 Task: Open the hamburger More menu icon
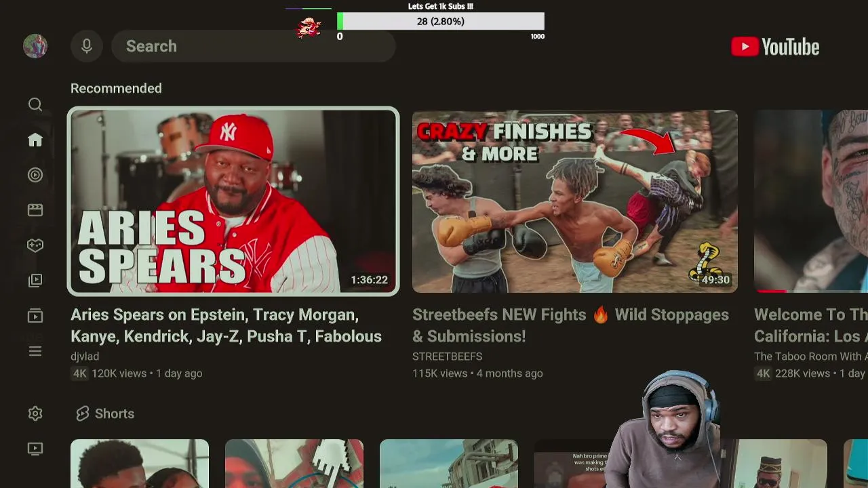[x=35, y=351]
